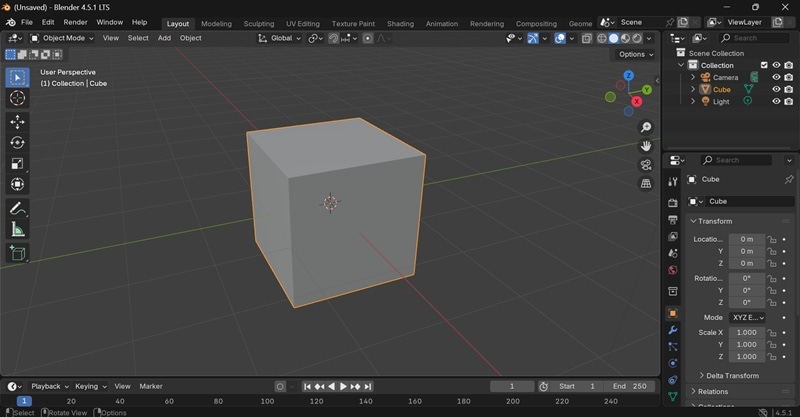Screen dimensions: 800x417
Task: Open the Object Constraints tab
Action: click(673, 380)
